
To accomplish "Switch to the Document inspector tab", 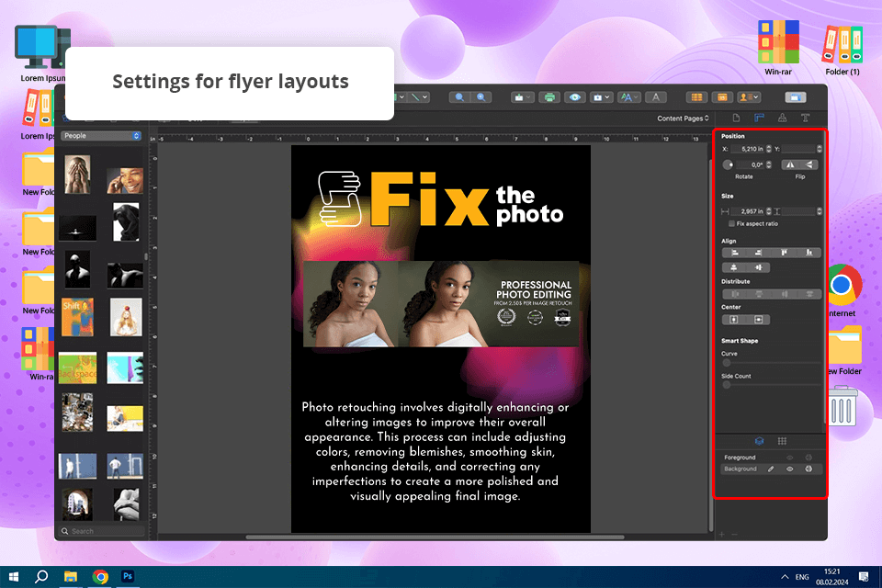I will (736, 119).
